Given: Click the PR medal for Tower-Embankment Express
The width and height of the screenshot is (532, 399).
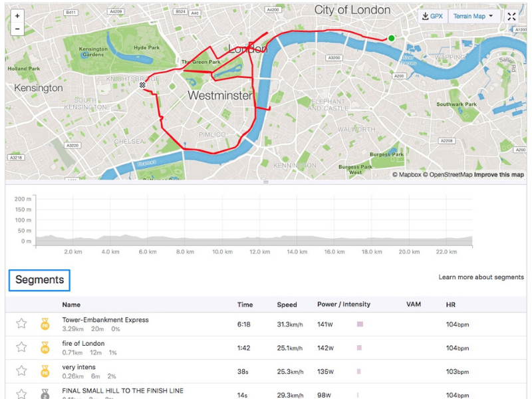Looking at the screenshot, I should click(45, 324).
